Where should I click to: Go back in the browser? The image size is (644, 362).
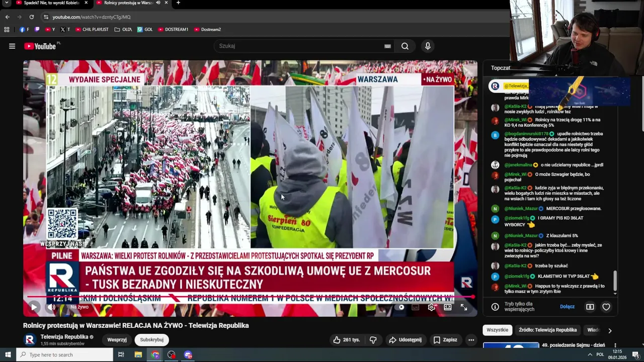pos(7,17)
